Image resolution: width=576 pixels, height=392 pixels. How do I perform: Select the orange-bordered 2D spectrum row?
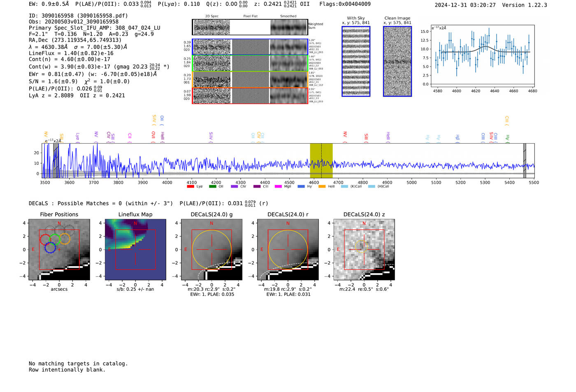tap(250, 79)
